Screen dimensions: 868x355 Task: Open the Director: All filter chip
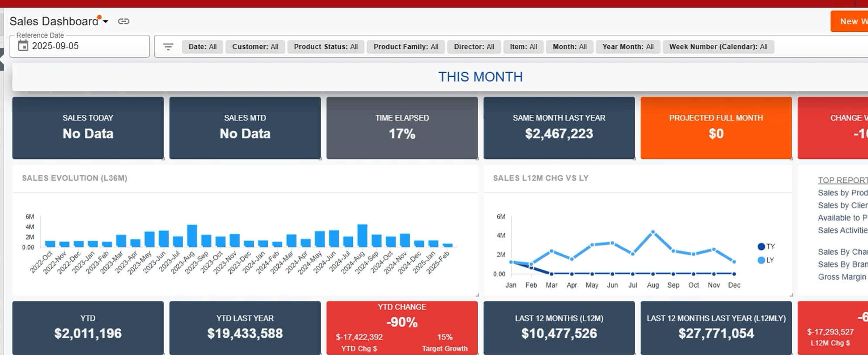coord(474,47)
